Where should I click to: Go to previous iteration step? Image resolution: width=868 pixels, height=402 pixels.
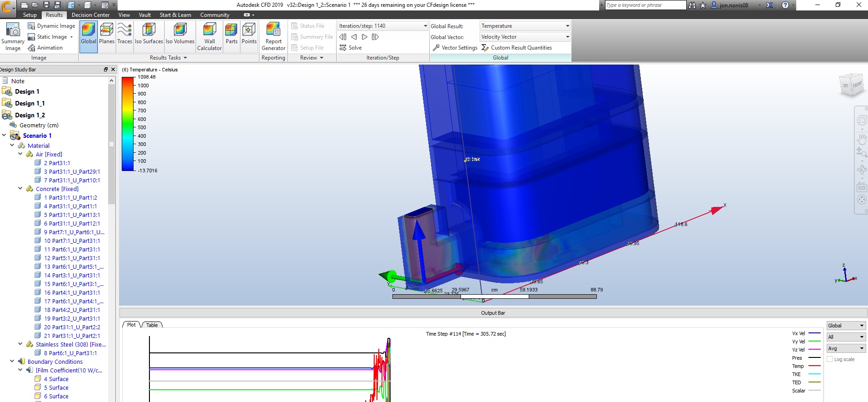[354, 37]
